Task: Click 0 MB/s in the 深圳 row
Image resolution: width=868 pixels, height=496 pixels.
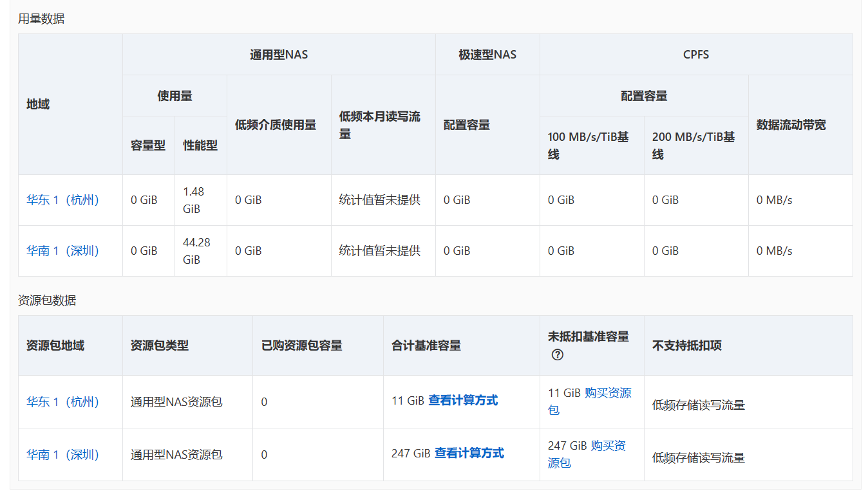Action: tap(775, 251)
